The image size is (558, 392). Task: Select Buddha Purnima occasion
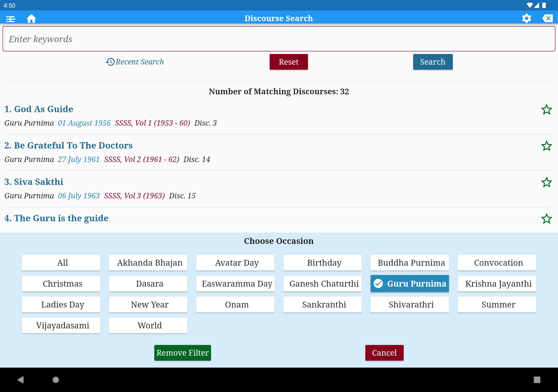pos(410,263)
